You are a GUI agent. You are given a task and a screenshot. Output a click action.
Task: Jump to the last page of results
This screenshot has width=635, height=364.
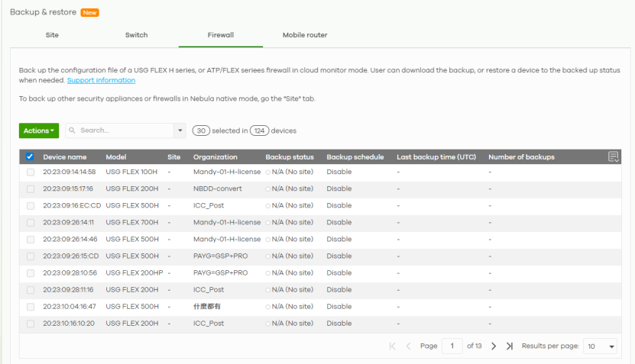pos(509,346)
